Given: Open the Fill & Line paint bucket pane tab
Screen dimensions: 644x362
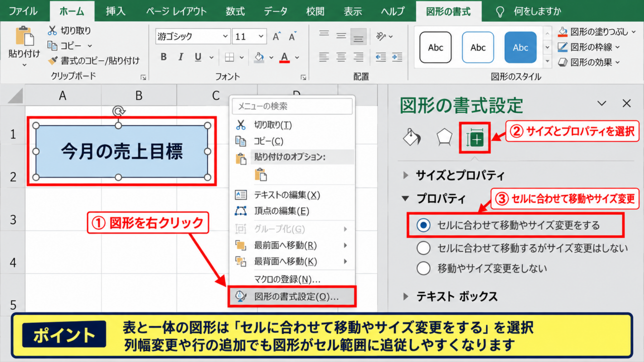Looking at the screenshot, I should coord(411,137).
